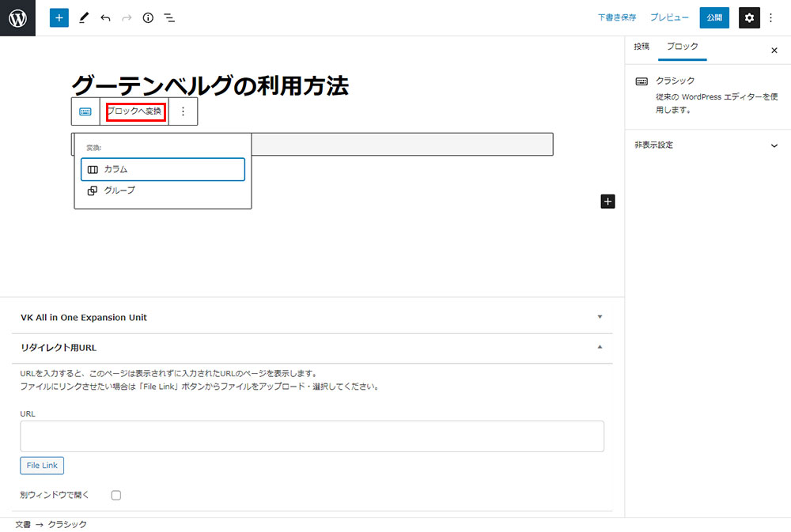Screen dimensions: 791x532
Task: Click into the URL text field
Action: (x=312, y=436)
